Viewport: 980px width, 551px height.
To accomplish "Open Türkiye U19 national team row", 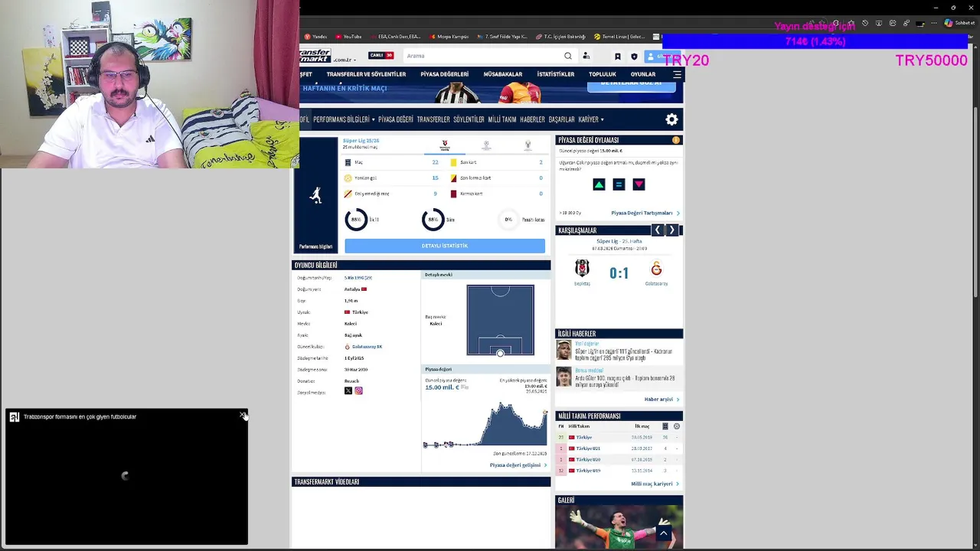I will coord(618,471).
